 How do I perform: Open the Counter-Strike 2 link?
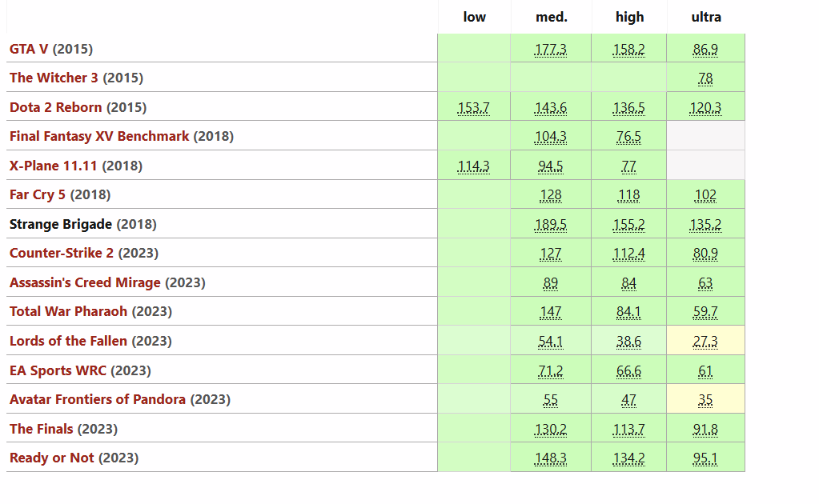point(62,253)
